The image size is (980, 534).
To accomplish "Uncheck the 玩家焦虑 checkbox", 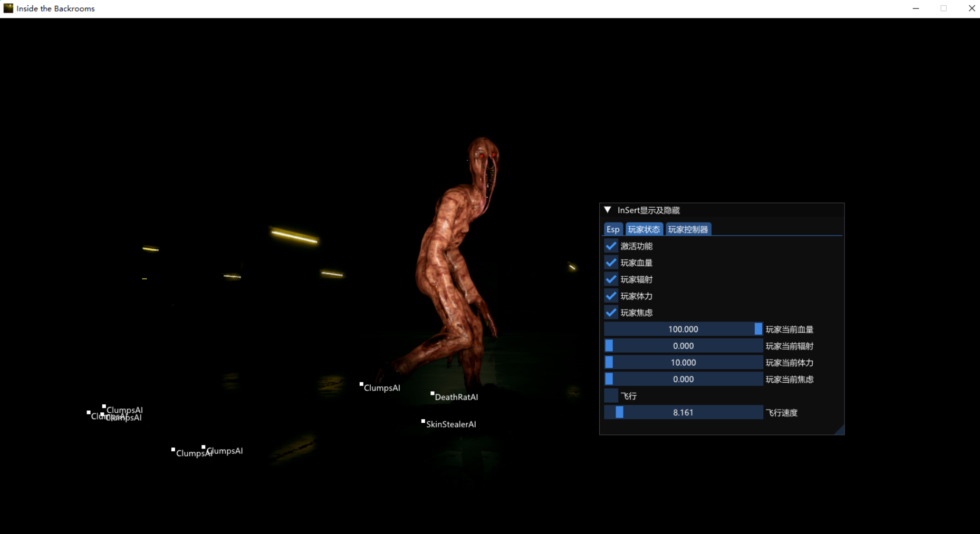I will 611,313.
